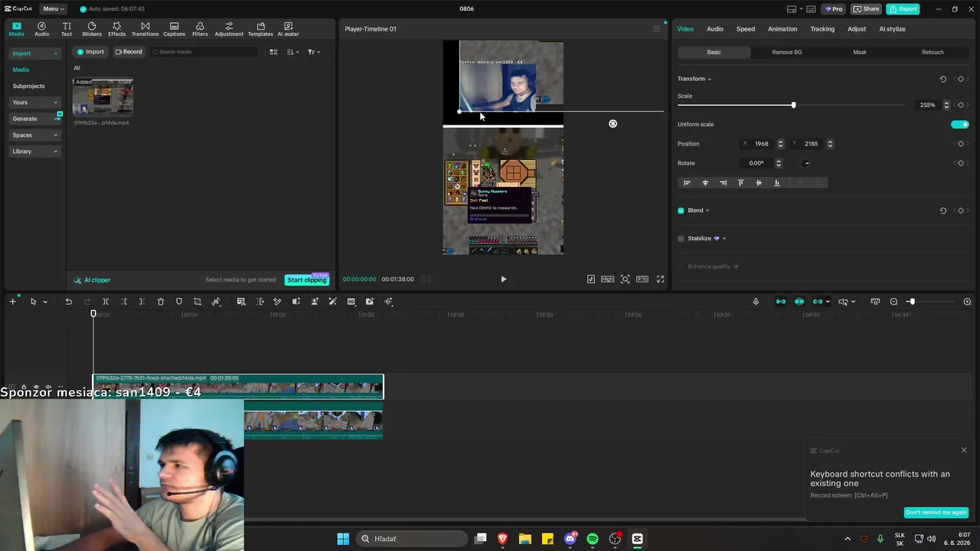Zoom out the timeline

[x=893, y=302]
